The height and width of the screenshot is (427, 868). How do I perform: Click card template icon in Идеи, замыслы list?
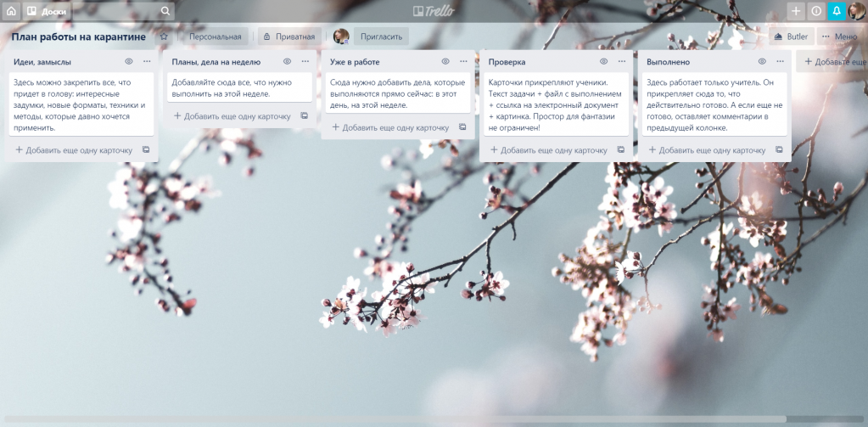click(146, 149)
